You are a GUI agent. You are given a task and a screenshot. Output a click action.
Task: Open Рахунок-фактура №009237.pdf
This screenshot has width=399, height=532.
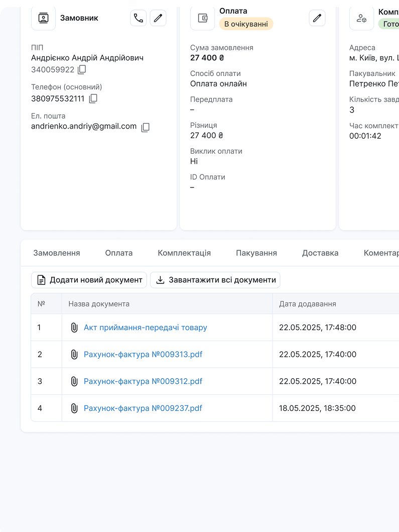coord(143,408)
